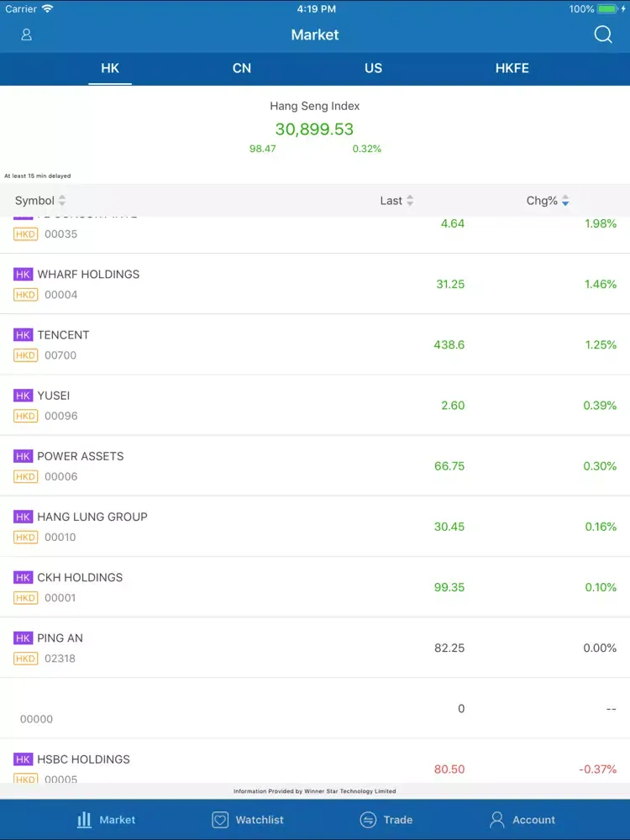Tap HKD badge beside 00010

26,537
